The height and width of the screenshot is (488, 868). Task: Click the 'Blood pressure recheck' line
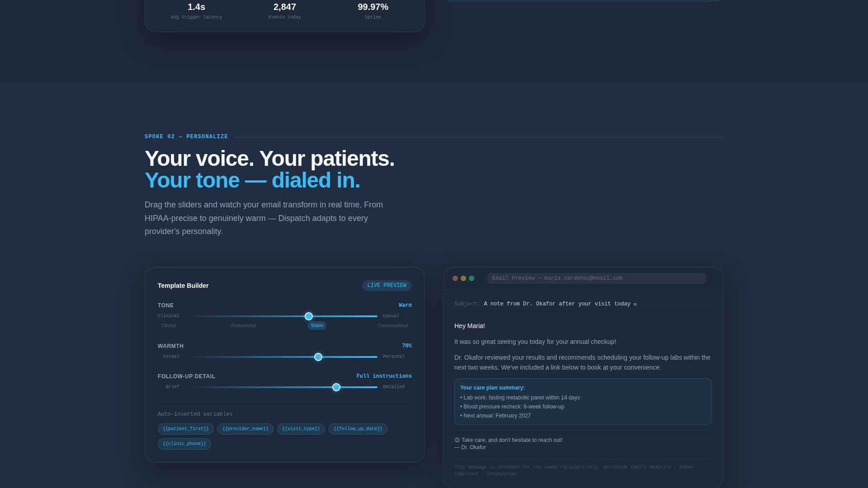coord(512,407)
